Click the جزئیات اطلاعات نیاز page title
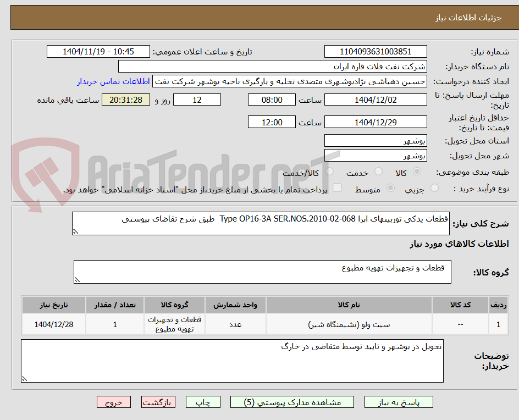The height and width of the screenshot is (420, 519). pyautogui.click(x=468, y=18)
